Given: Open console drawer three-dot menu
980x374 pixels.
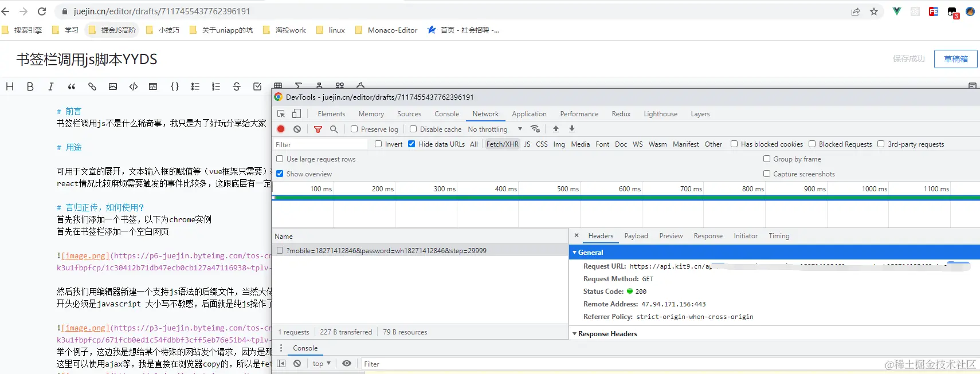Looking at the screenshot, I should click(281, 348).
